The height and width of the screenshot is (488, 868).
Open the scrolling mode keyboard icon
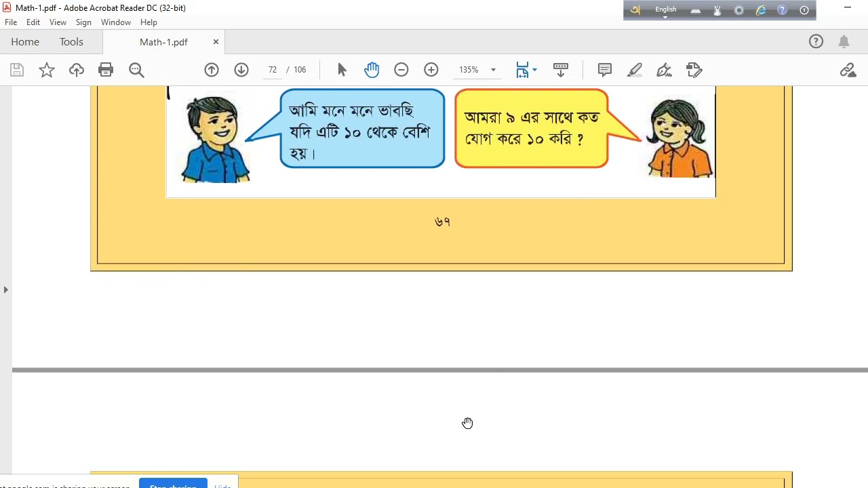(561, 70)
